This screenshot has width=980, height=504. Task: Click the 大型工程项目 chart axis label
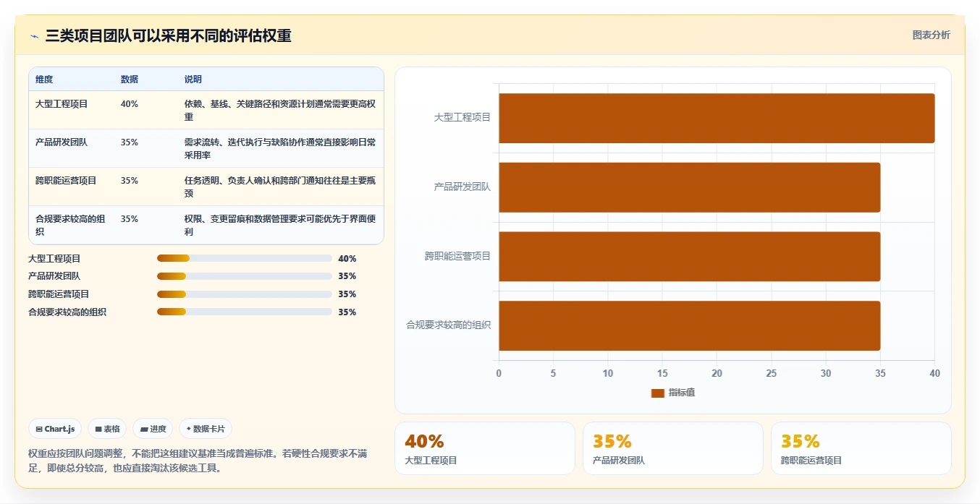click(462, 117)
